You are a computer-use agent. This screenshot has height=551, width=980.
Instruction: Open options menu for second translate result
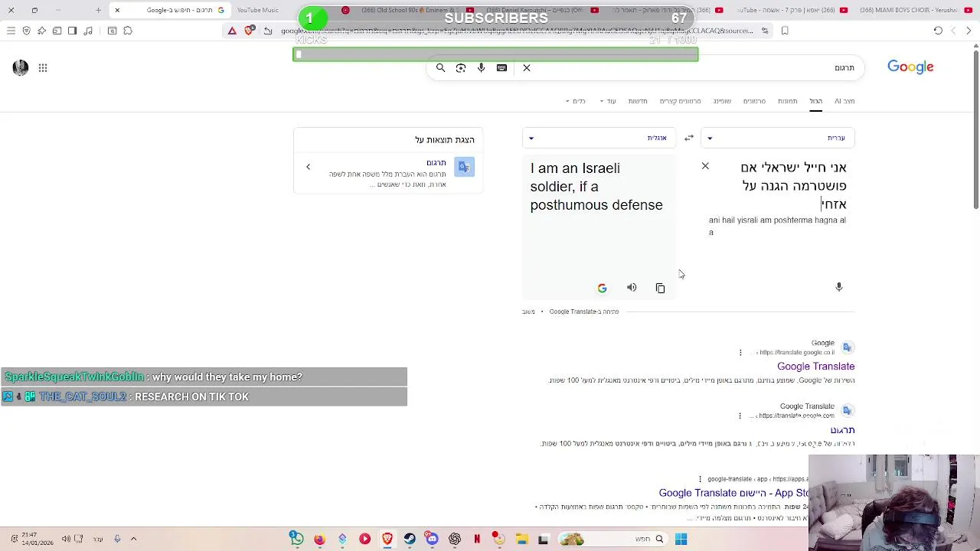(740, 416)
